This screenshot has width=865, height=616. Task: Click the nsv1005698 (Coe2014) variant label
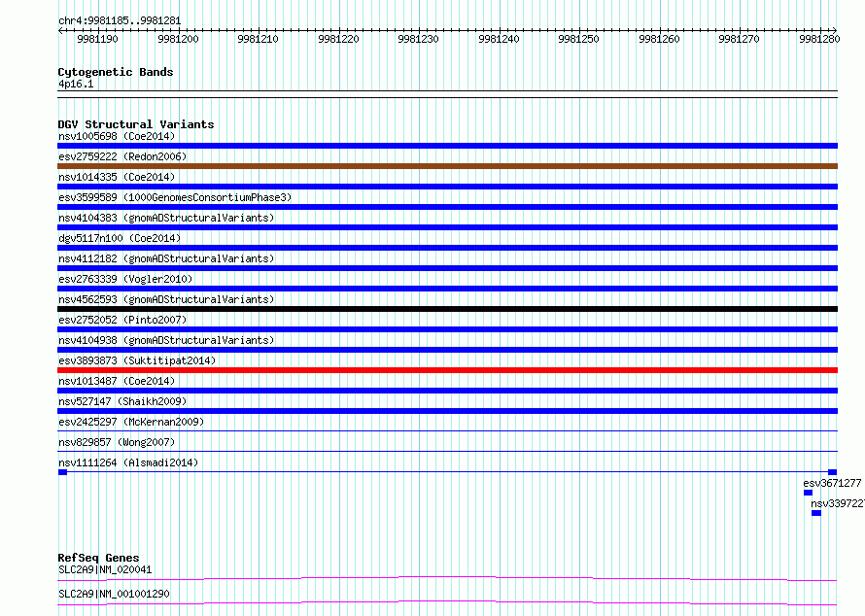[117, 136]
